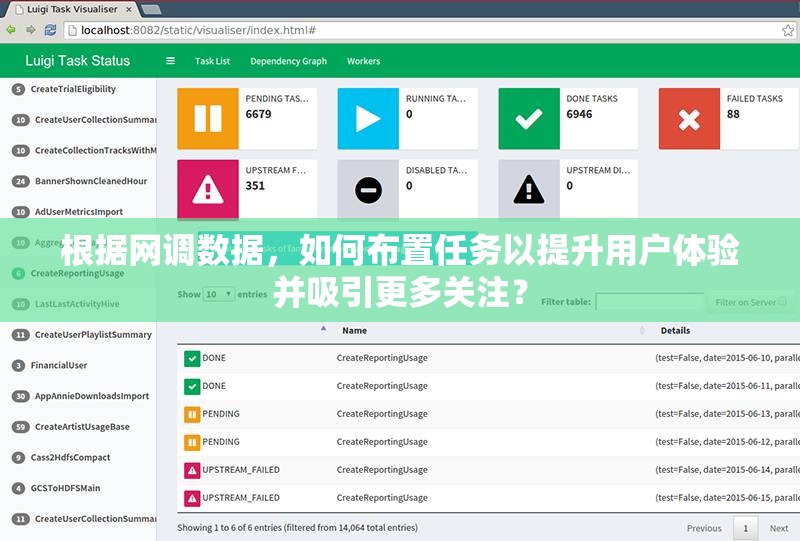
Task: Select FinancialUser in sidebar
Action: coord(59,365)
